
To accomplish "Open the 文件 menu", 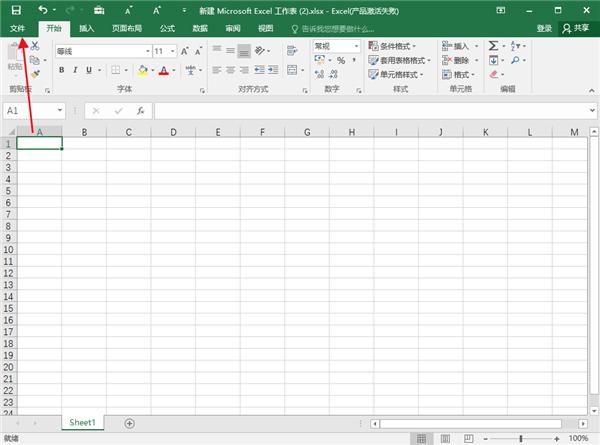I will 17,29.
